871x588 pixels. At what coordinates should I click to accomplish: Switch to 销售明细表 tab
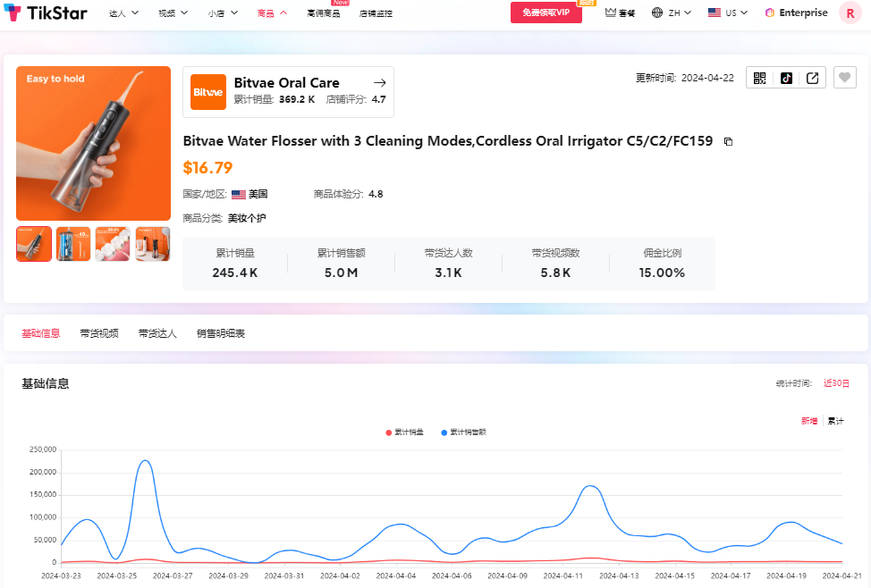221,333
